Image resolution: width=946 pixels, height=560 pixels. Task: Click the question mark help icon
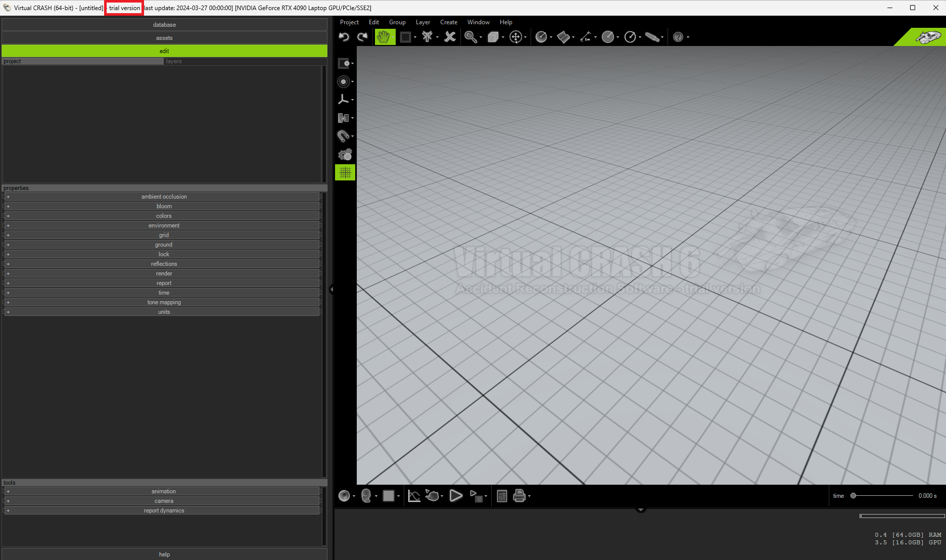tap(678, 37)
